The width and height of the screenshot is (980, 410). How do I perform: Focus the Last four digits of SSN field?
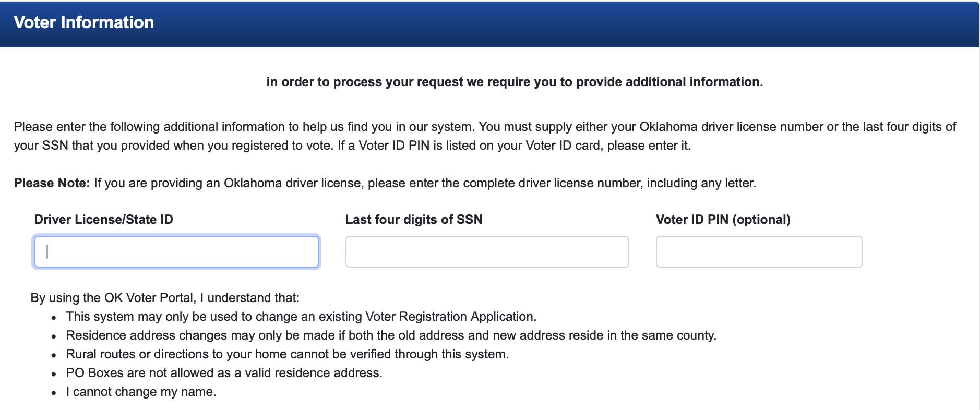coord(487,252)
